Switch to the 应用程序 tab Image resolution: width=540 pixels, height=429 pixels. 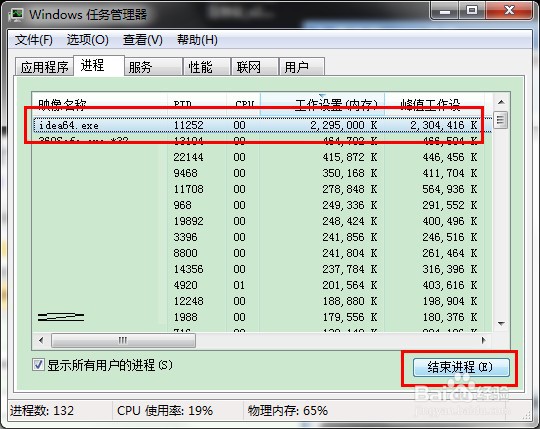click(44, 67)
